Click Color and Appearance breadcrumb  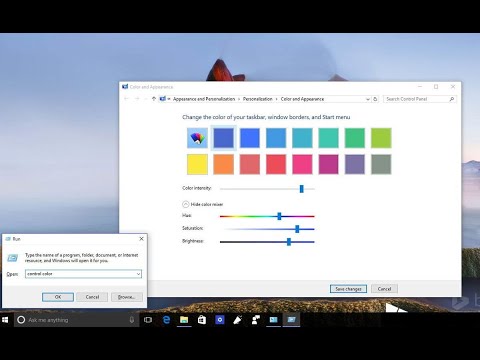pyautogui.click(x=302, y=99)
